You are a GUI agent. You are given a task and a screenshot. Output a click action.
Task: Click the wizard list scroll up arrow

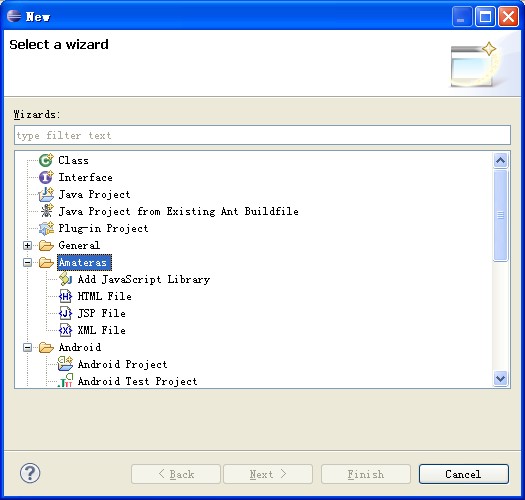click(x=500, y=160)
